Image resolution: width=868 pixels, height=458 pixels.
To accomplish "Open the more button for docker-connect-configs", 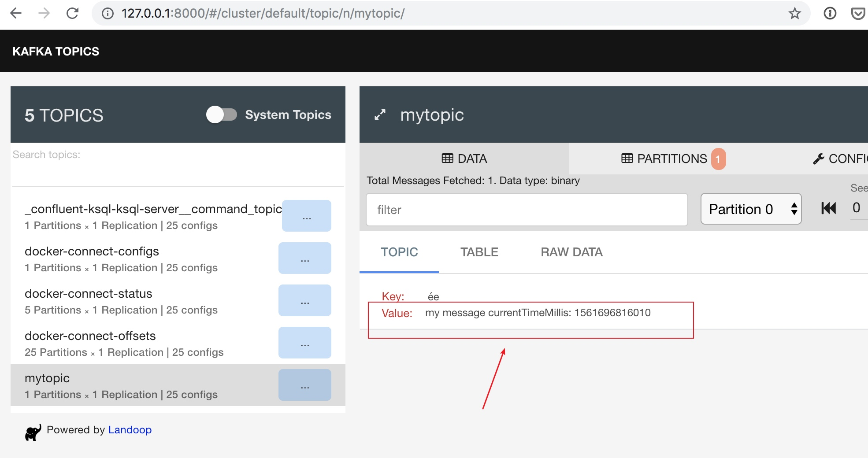I will pyautogui.click(x=305, y=258).
